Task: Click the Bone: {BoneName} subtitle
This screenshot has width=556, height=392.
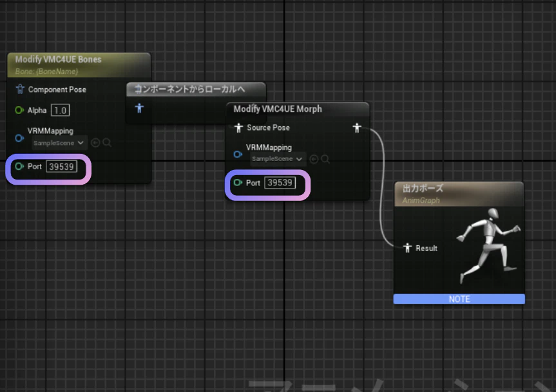Action: point(46,71)
